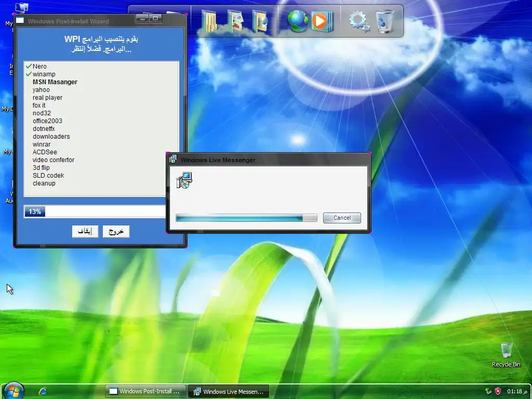Click the 'Nero' entry text

tap(39, 66)
